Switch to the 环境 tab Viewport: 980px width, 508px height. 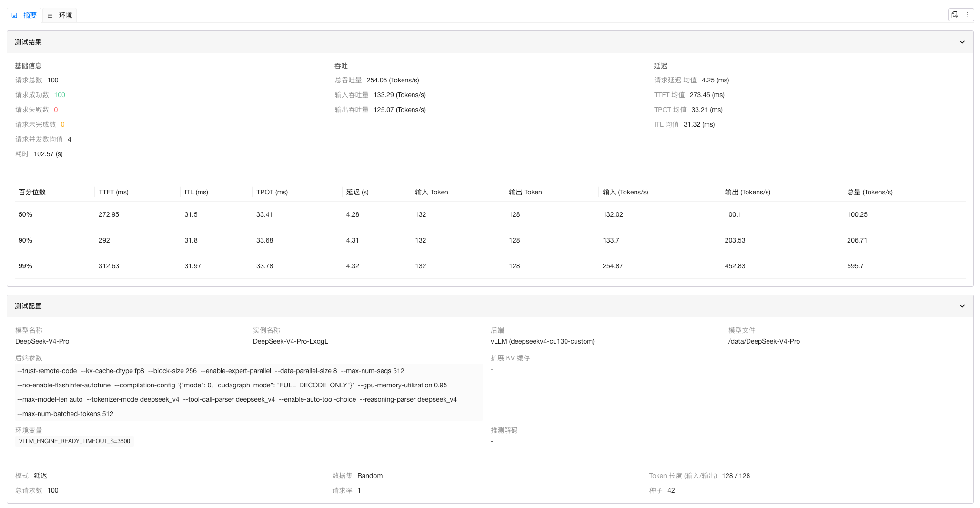(65, 15)
